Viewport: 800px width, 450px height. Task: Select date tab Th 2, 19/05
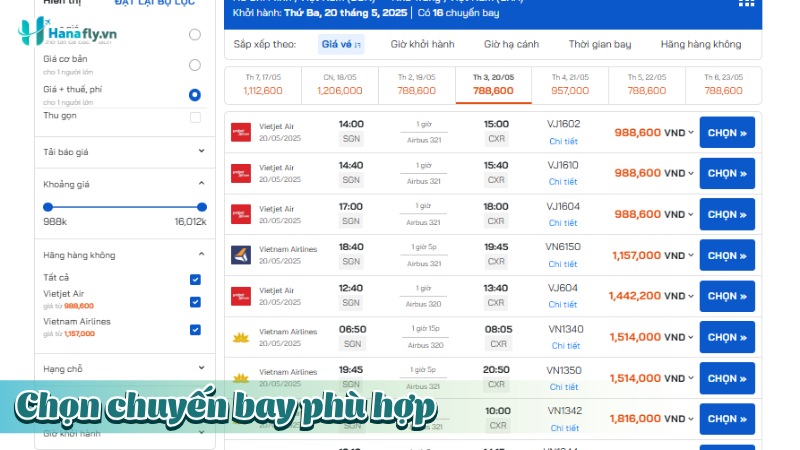pos(416,85)
